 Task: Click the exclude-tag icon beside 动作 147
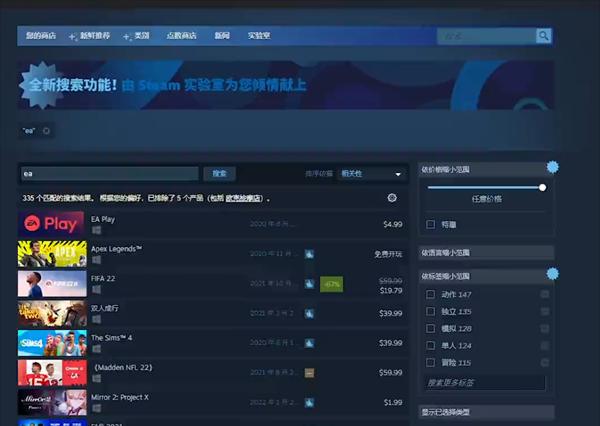545,294
